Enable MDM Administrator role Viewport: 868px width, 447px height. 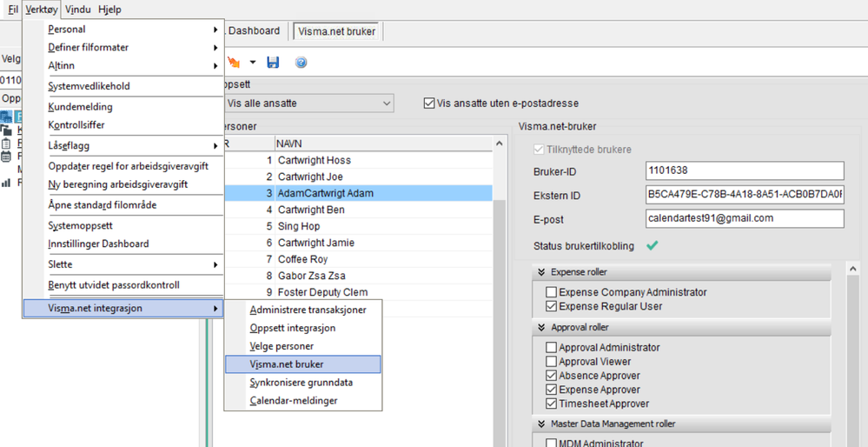551,444
